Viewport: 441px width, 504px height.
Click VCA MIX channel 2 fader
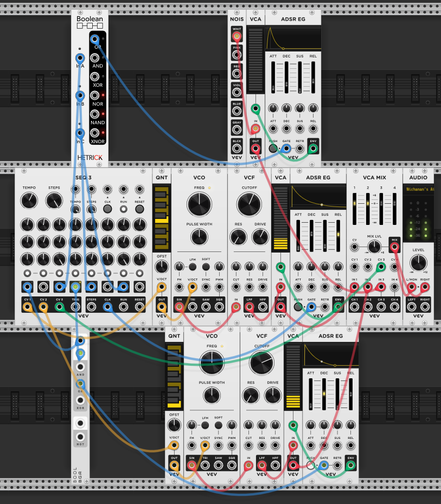(x=368, y=209)
